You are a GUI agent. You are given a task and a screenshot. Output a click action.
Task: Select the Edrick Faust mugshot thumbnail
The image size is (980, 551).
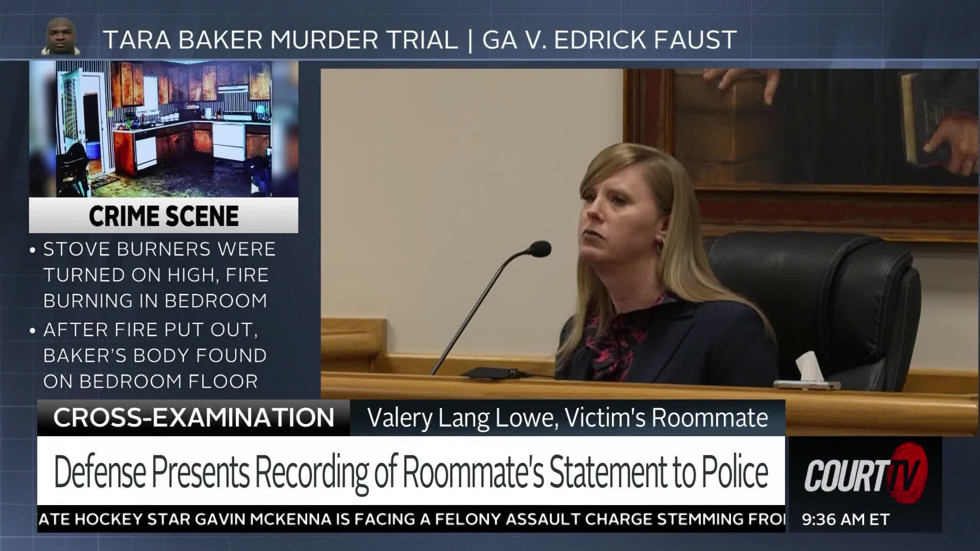[x=63, y=36]
